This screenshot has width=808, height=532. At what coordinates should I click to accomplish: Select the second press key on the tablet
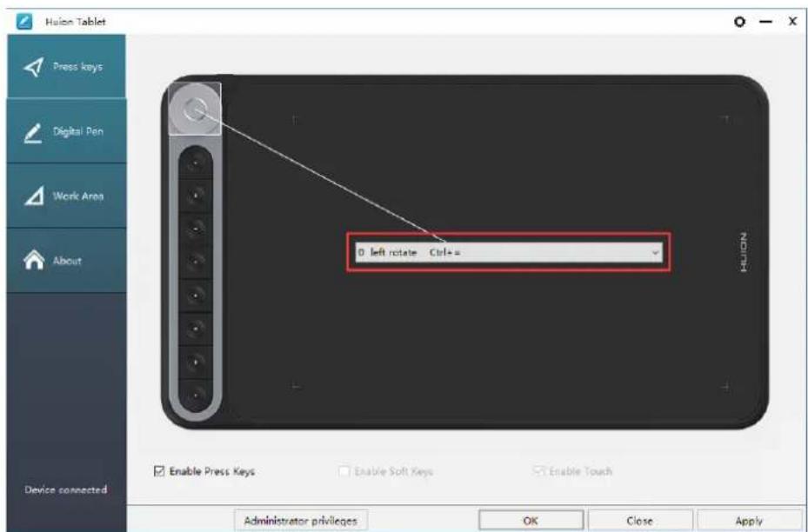[196, 196]
